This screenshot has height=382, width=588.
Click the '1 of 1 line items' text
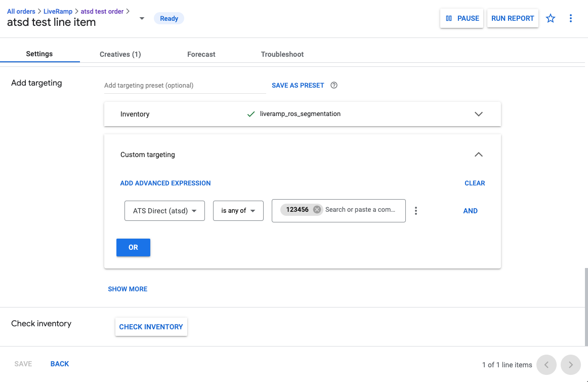pyautogui.click(x=507, y=365)
